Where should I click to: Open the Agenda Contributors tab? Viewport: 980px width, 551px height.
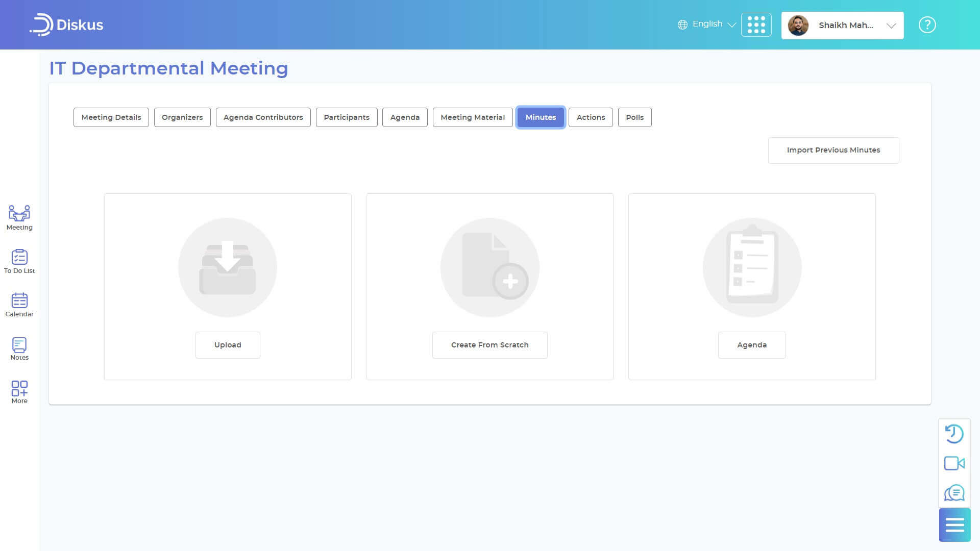point(263,117)
